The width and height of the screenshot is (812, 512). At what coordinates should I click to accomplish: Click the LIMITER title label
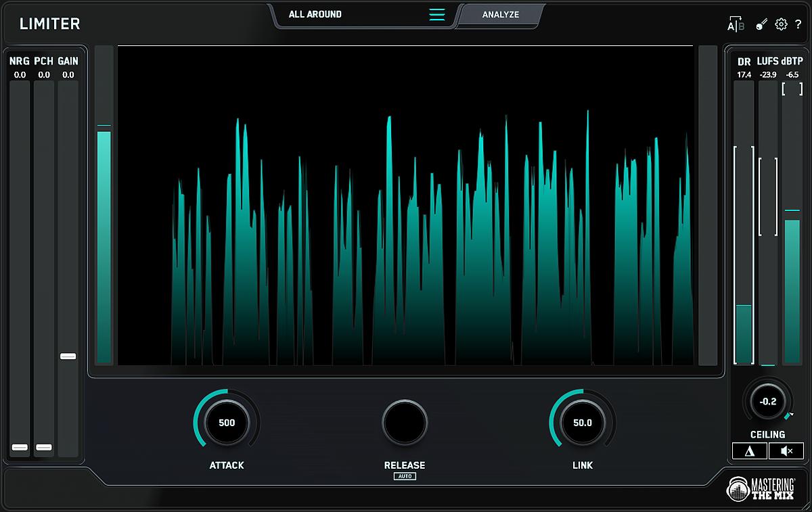[x=50, y=24]
